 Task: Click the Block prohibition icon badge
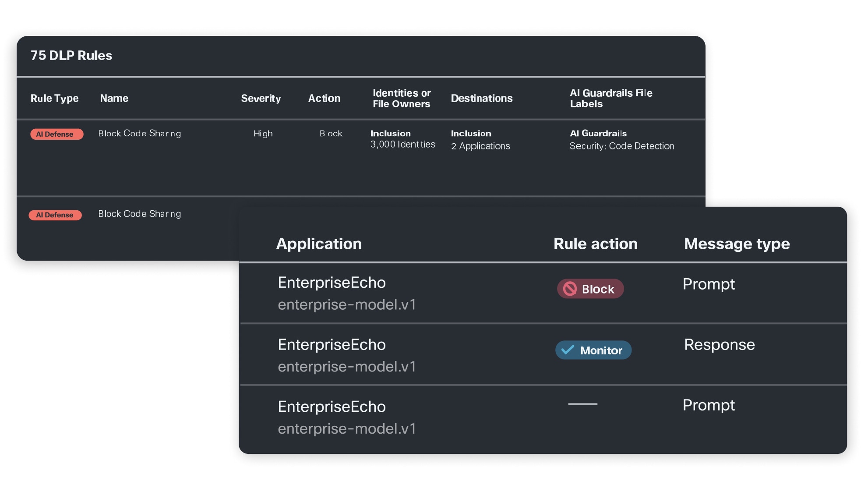point(569,289)
